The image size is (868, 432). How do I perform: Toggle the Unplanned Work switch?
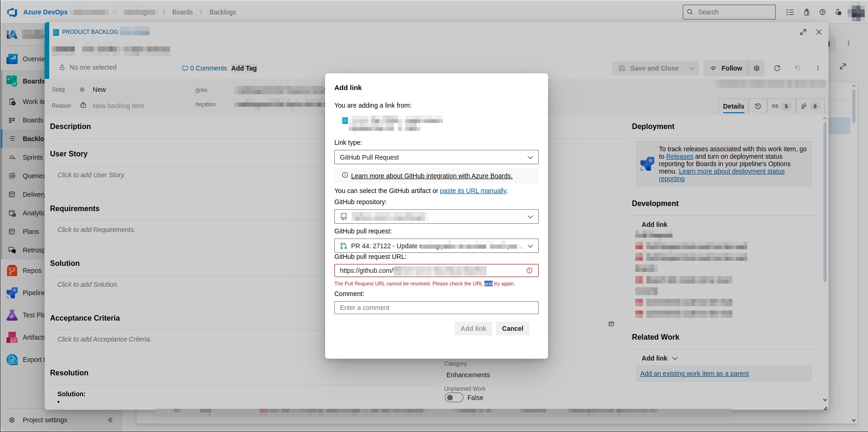[454, 398]
